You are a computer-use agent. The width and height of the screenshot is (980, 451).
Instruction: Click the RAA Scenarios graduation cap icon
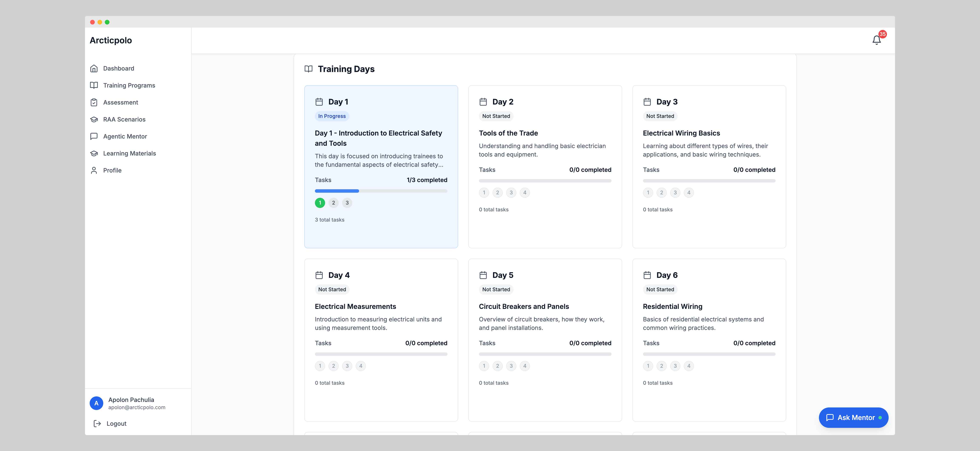pos(94,119)
